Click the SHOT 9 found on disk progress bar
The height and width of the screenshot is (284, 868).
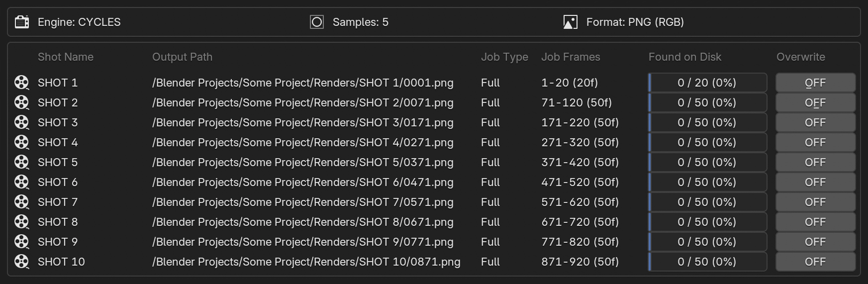(707, 242)
